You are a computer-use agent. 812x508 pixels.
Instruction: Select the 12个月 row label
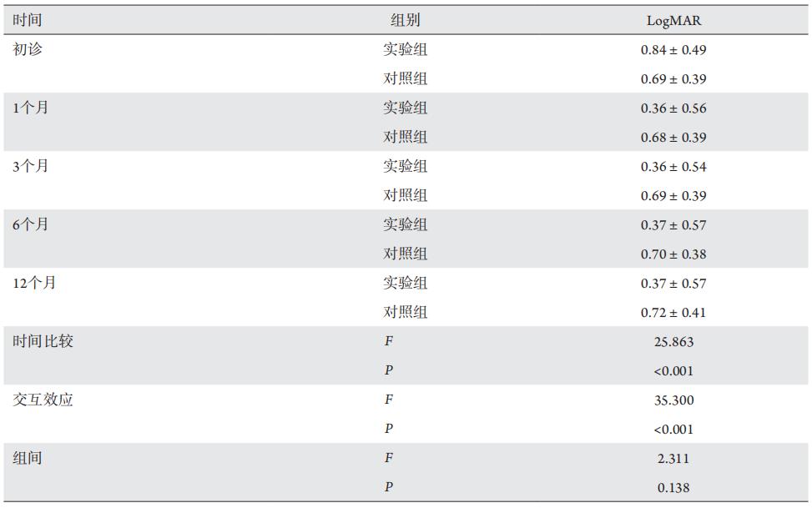point(34,284)
